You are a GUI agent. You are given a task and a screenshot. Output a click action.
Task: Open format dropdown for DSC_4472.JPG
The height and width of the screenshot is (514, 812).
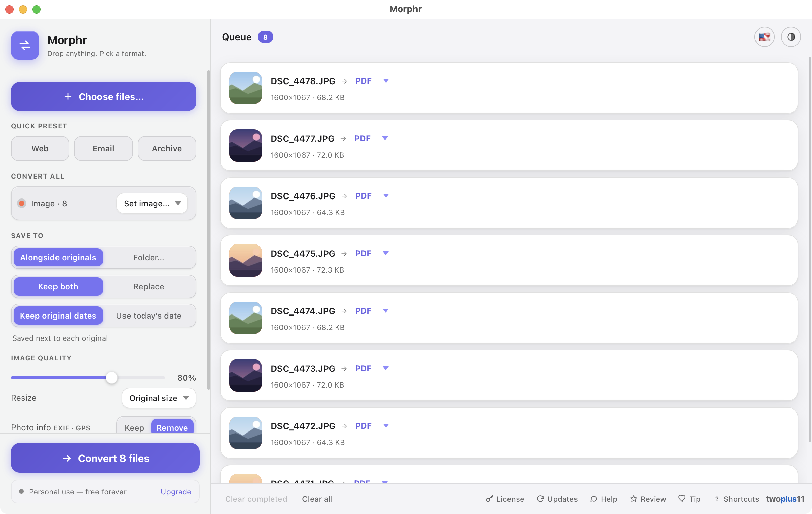386,426
